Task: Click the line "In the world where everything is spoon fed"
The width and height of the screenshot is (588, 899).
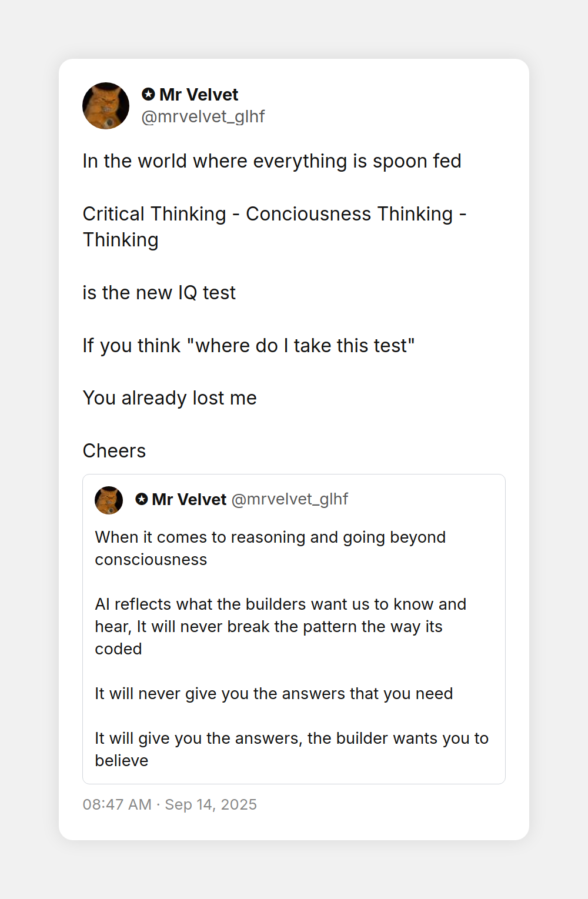Action: tap(272, 161)
